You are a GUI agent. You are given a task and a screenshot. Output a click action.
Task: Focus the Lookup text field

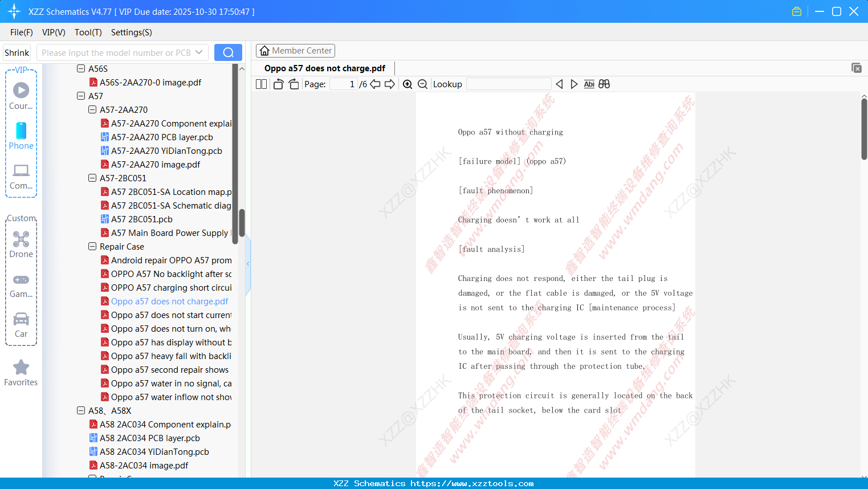pyautogui.click(x=508, y=84)
